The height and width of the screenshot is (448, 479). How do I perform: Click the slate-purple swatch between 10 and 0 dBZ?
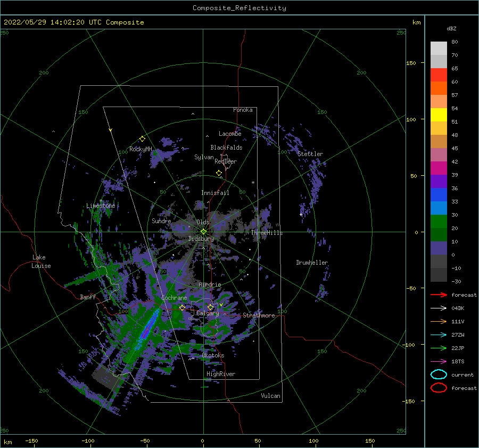(x=439, y=248)
